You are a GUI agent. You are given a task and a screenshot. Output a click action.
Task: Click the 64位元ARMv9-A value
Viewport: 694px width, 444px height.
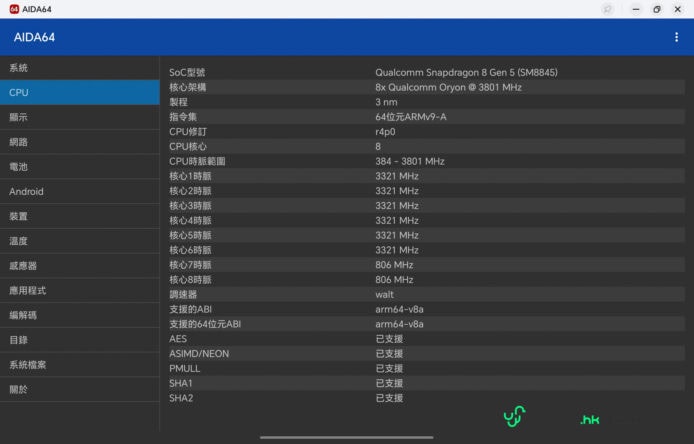(411, 117)
